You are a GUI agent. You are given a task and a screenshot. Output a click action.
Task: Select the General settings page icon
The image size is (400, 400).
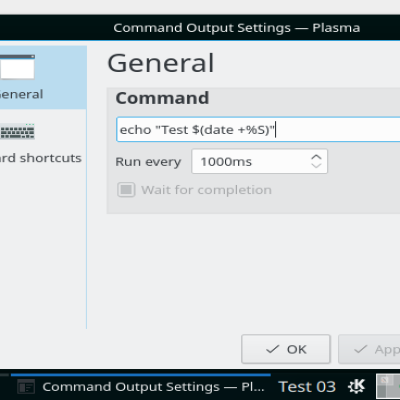click(17, 67)
